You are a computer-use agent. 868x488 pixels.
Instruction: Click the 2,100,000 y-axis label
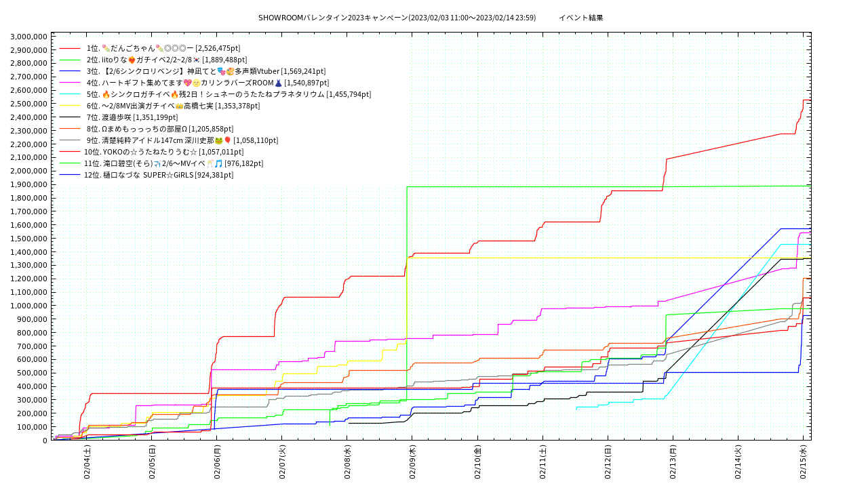pyautogui.click(x=30, y=158)
